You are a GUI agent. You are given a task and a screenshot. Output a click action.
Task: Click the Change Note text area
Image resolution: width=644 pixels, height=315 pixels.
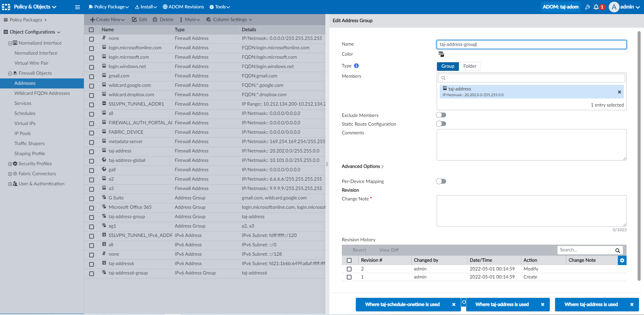click(x=531, y=211)
